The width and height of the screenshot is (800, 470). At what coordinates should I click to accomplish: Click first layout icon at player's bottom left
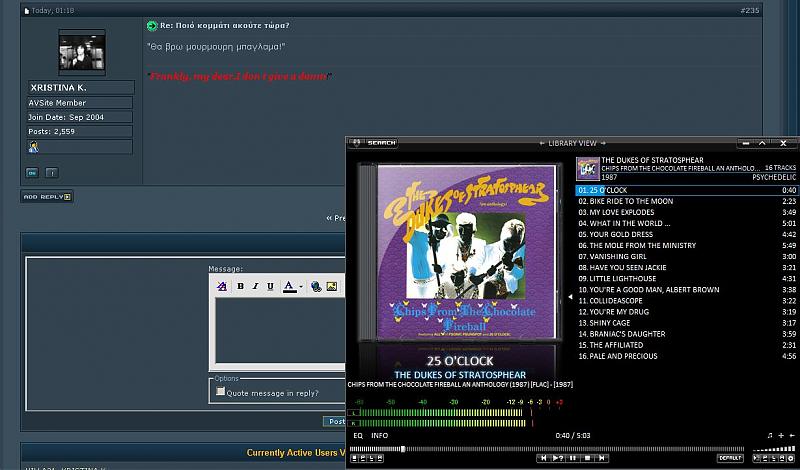[x=354, y=458]
